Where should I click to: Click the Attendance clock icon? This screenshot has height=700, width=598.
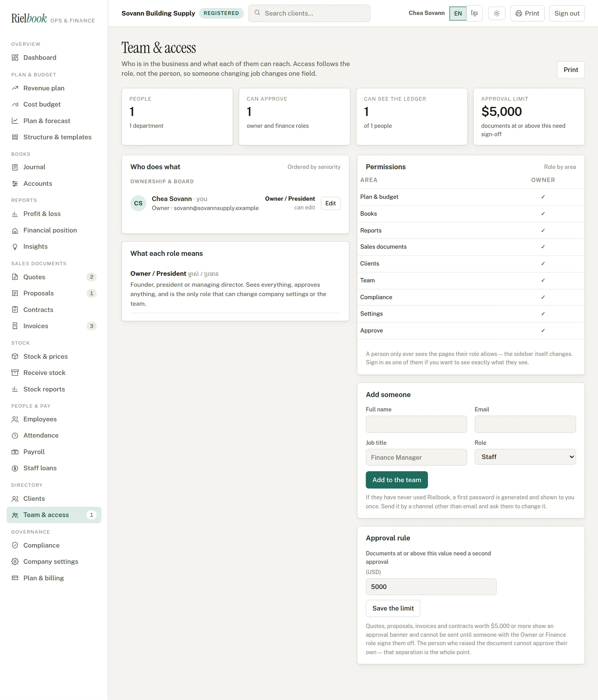(x=15, y=435)
